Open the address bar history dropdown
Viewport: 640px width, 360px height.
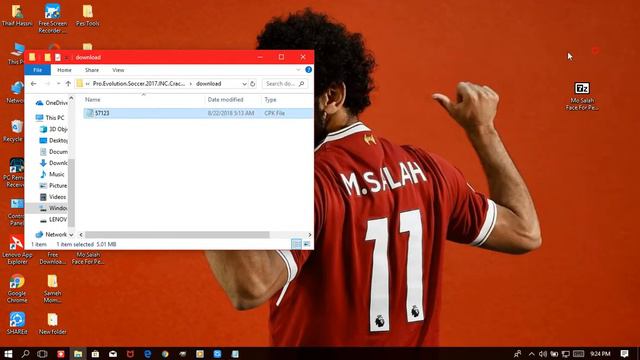coord(244,84)
